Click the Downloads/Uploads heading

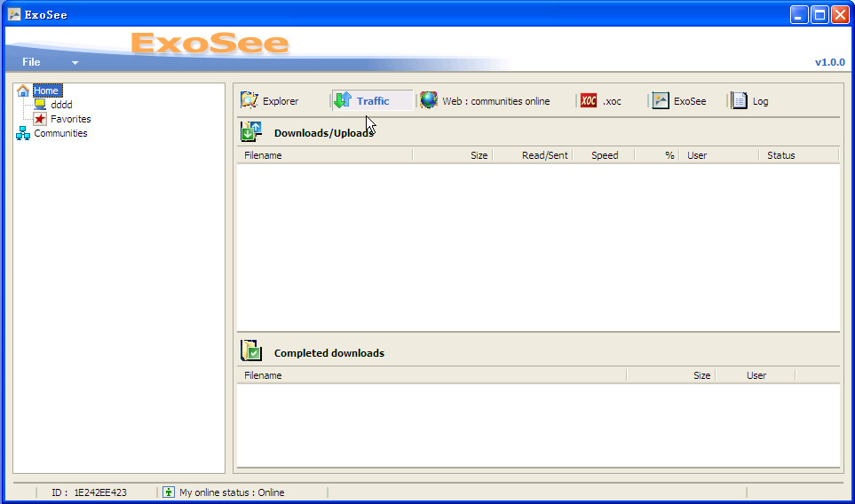324,133
